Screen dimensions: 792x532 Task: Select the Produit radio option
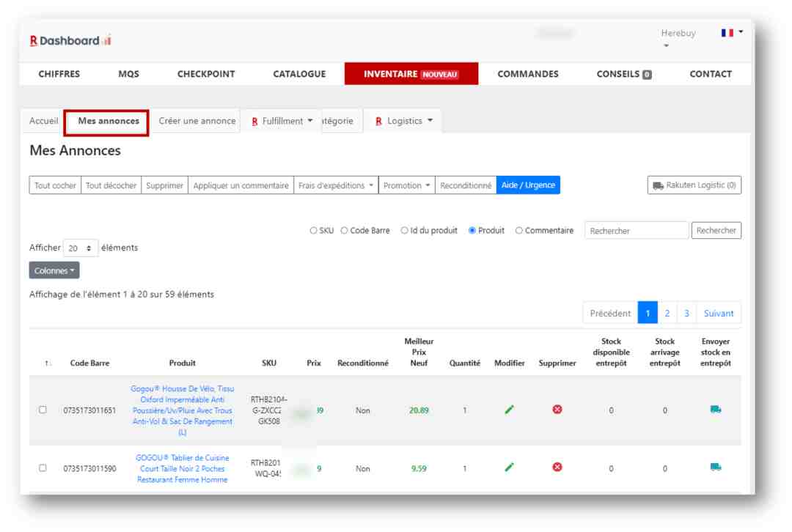click(472, 231)
